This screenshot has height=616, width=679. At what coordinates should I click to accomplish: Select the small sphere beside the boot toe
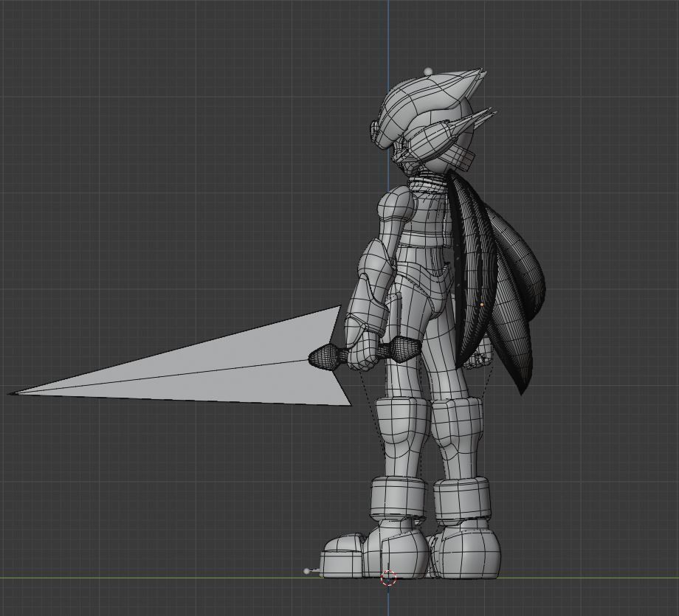pyautogui.click(x=307, y=572)
